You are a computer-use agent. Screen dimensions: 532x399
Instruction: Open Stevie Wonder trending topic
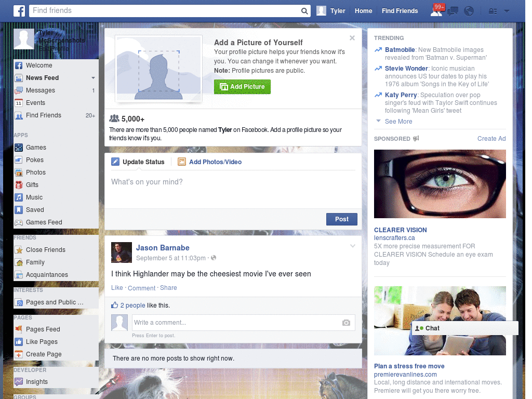pyautogui.click(x=406, y=69)
